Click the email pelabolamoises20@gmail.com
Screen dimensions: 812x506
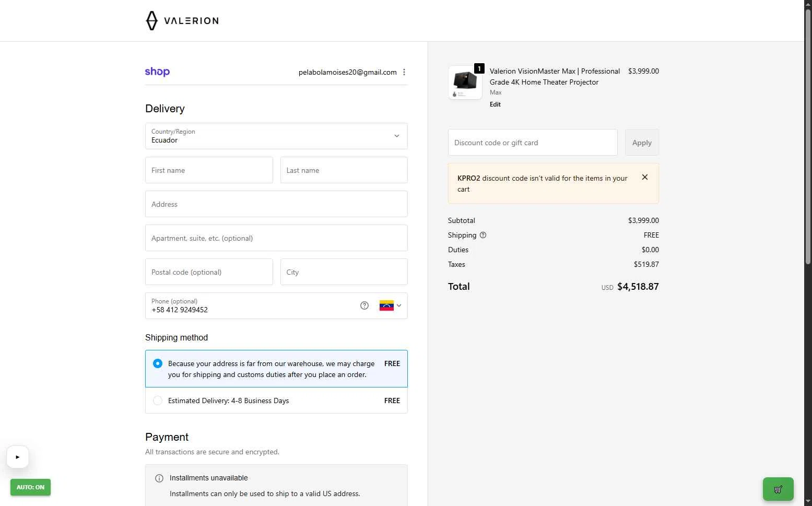[x=347, y=73]
